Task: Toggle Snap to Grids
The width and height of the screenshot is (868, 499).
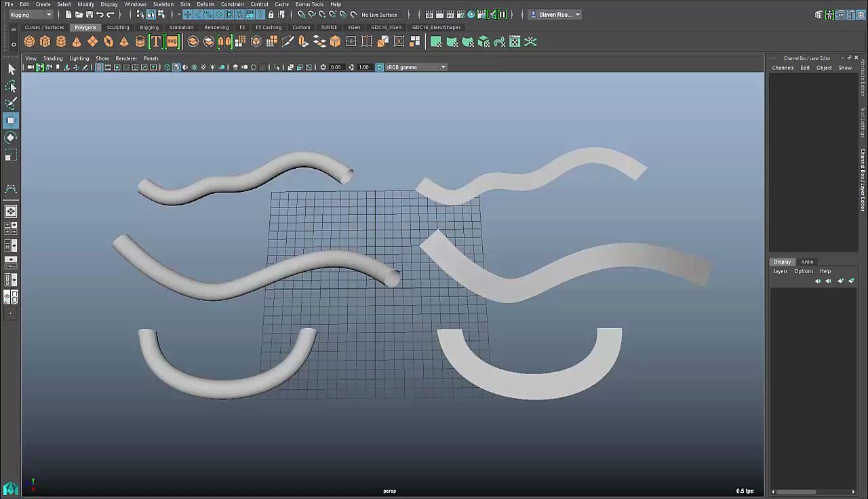Action: point(301,14)
